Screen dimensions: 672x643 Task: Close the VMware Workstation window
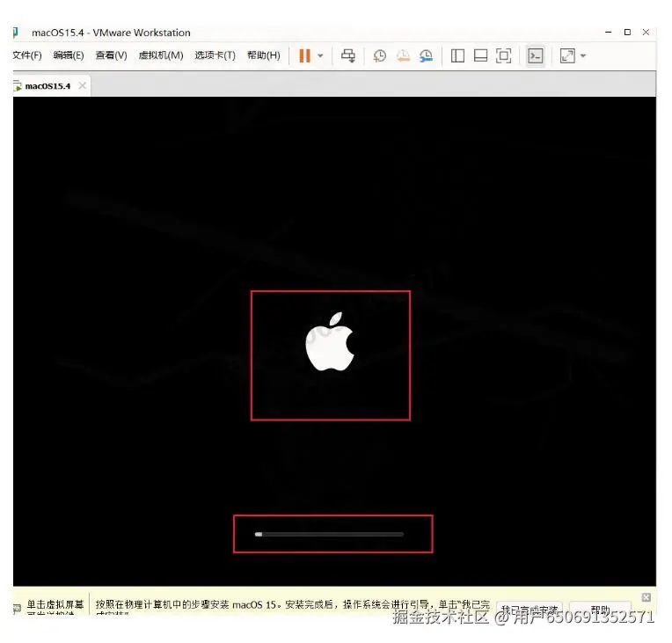point(646,33)
